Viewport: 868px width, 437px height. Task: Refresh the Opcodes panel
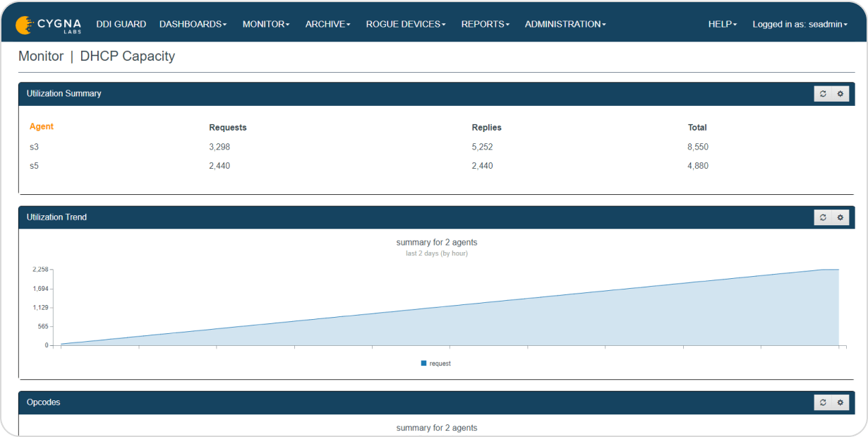click(822, 402)
